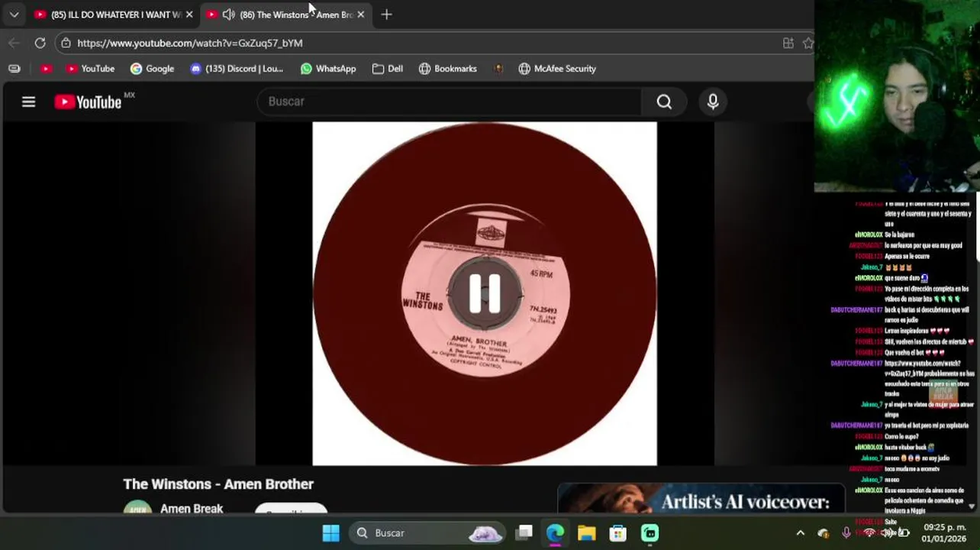Open a new browser tab
This screenshot has height=550, width=980.
click(386, 15)
